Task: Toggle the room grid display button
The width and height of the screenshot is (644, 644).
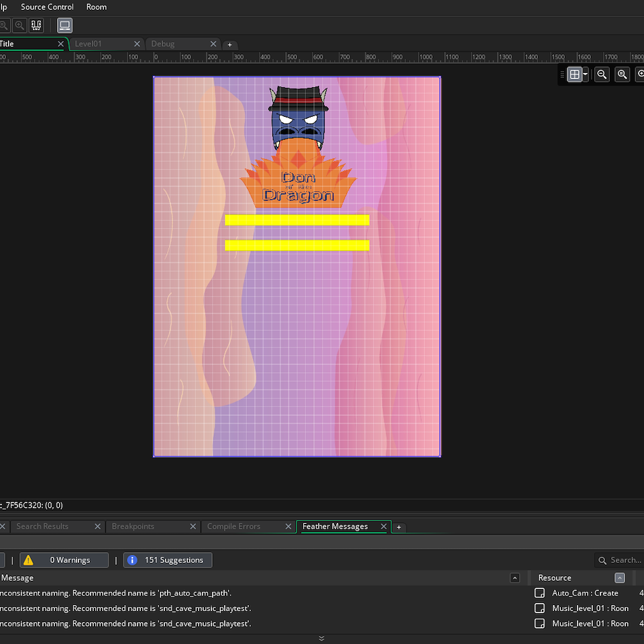Action: (575, 74)
